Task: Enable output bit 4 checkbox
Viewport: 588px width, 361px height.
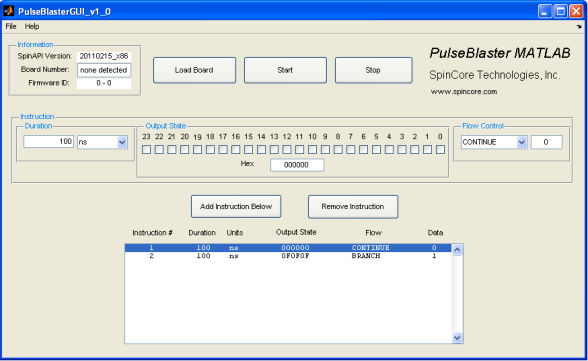Action: point(389,150)
